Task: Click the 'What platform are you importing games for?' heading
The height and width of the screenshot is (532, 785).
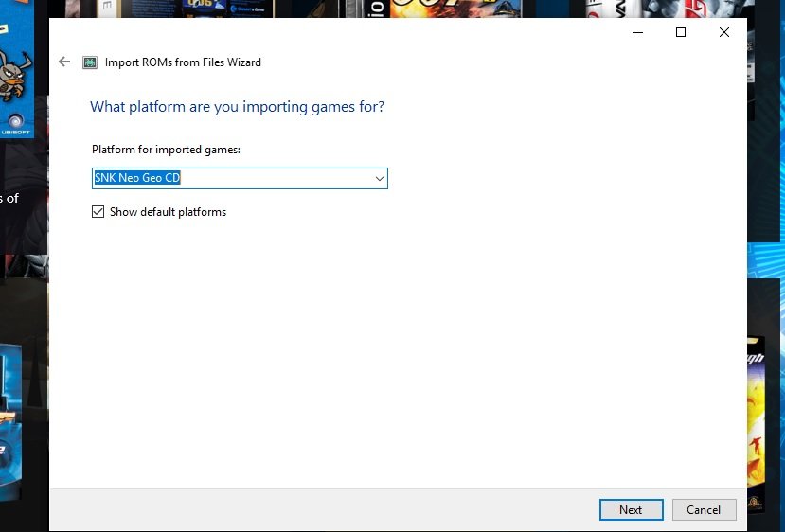Action: 238,107
